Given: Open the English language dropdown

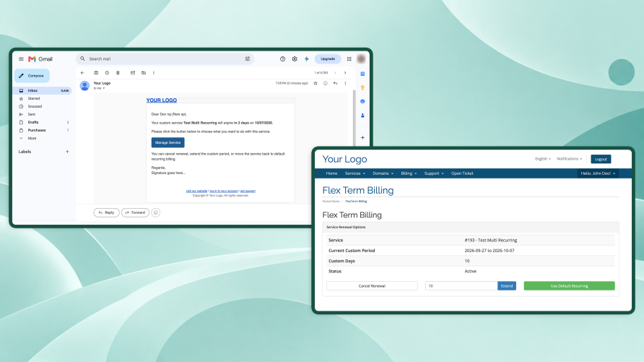Looking at the screenshot, I should pos(542,159).
